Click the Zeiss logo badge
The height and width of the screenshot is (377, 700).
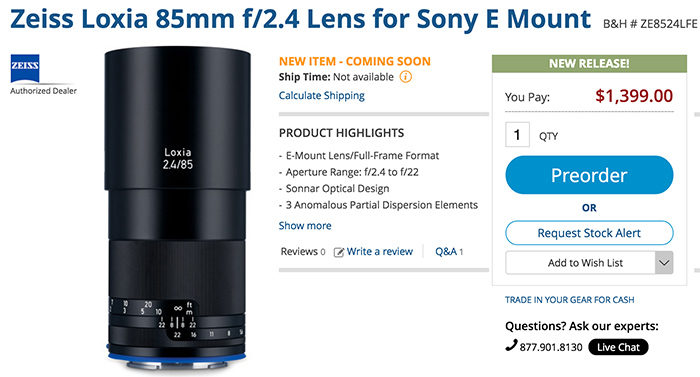(x=25, y=68)
